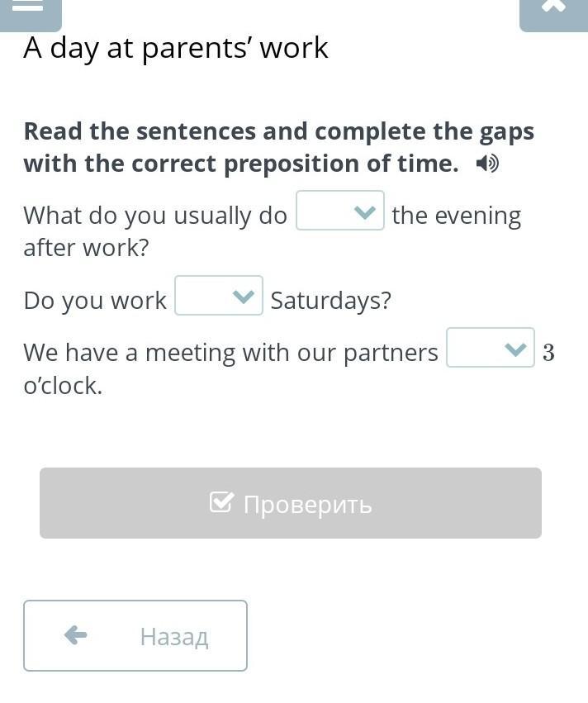The image size is (588, 703).
Task: Click the "A day at parents' work" title
Action: coord(176,48)
